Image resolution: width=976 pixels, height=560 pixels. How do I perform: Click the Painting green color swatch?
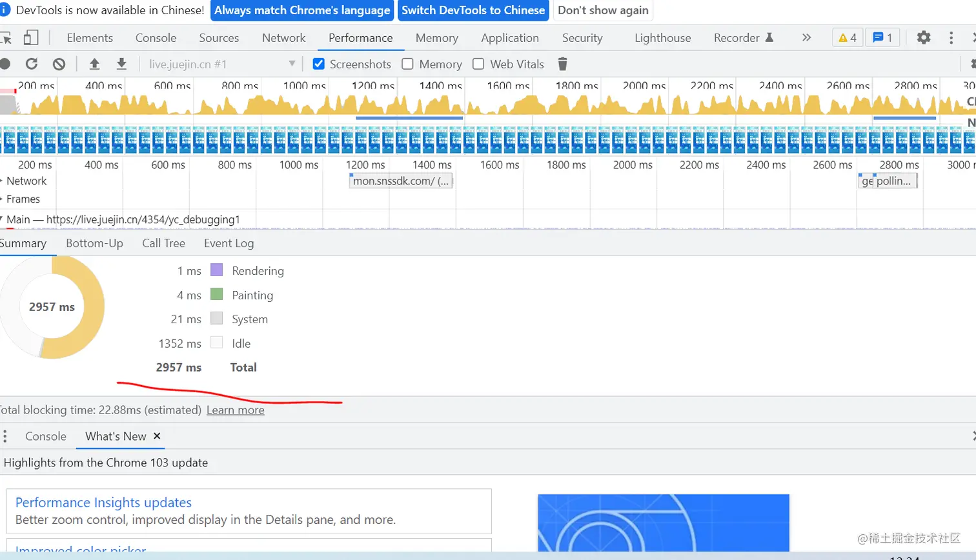[217, 294]
